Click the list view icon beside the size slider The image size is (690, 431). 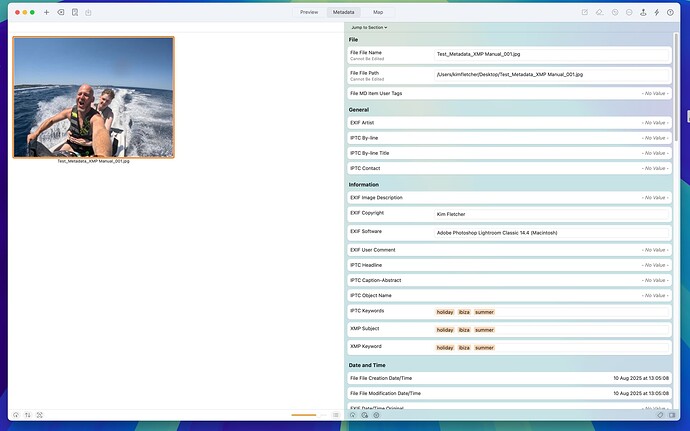click(336, 415)
